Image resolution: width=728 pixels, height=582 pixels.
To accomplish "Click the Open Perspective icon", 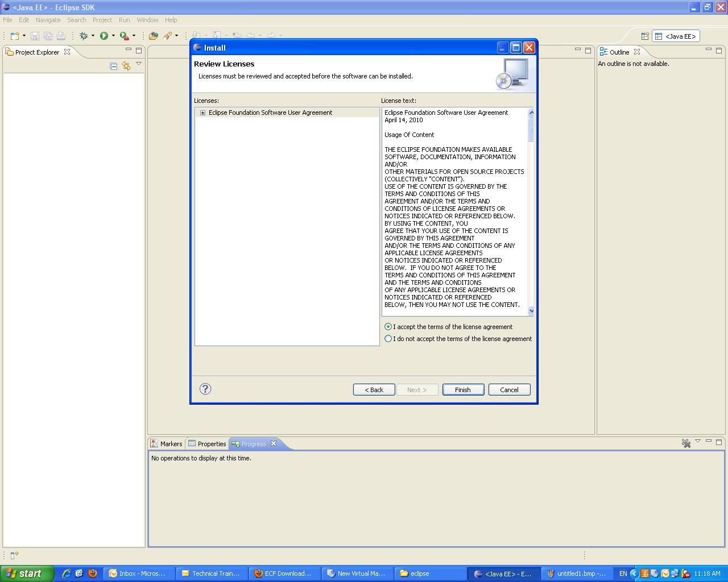I will pos(645,36).
